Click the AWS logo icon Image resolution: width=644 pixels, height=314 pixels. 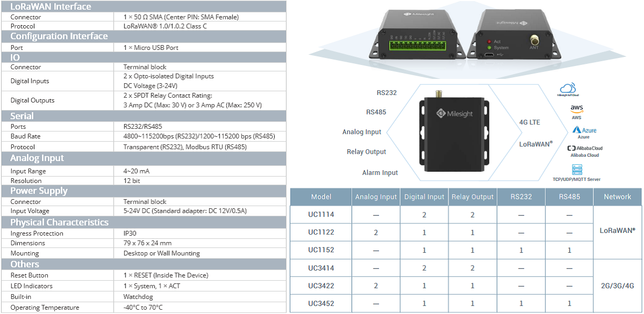(x=576, y=109)
